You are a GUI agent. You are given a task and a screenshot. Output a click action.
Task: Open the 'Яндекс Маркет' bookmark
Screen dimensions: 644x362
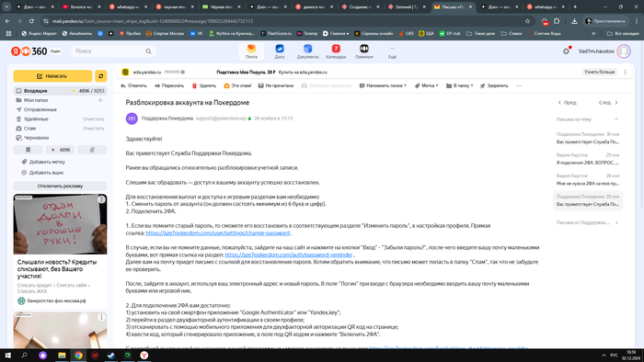pyautogui.click(x=39, y=33)
